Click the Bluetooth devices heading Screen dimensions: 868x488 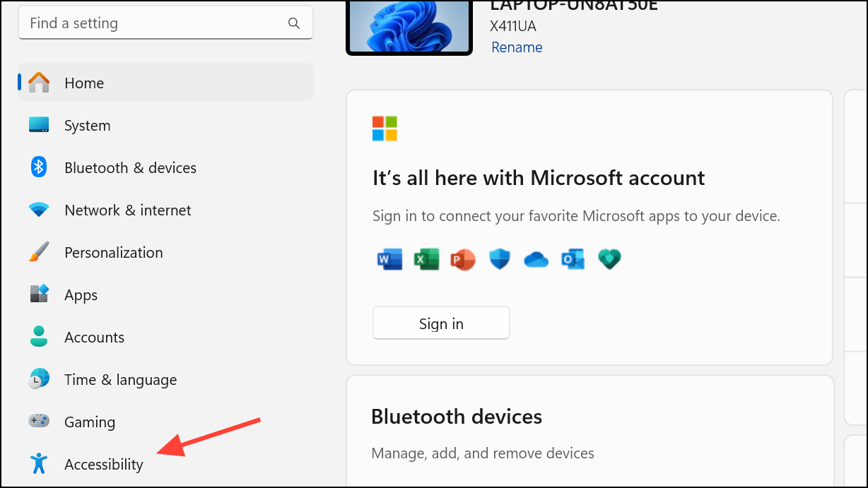click(x=457, y=417)
